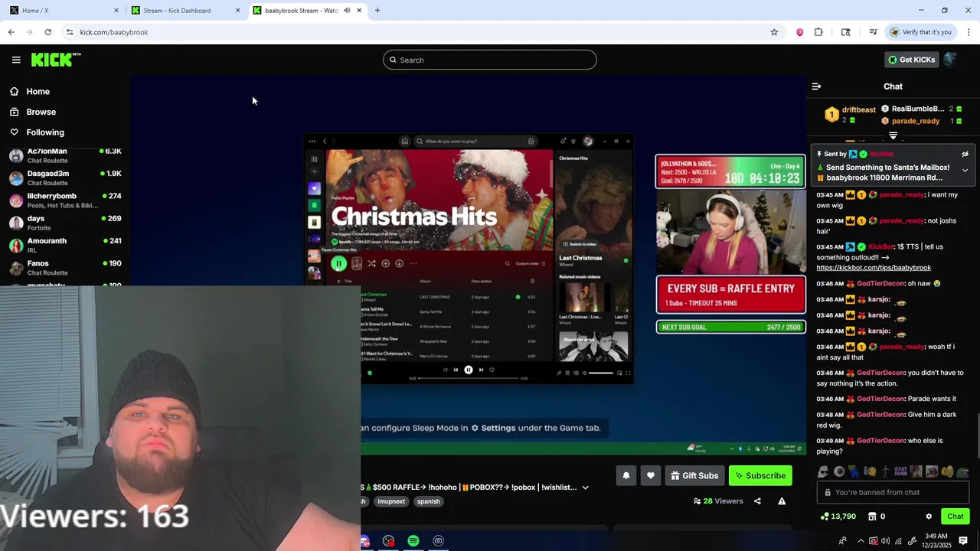The width and height of the screenshot is (980, 551).
Task: Bookmark this page with star
Action: tap(774, 32)
